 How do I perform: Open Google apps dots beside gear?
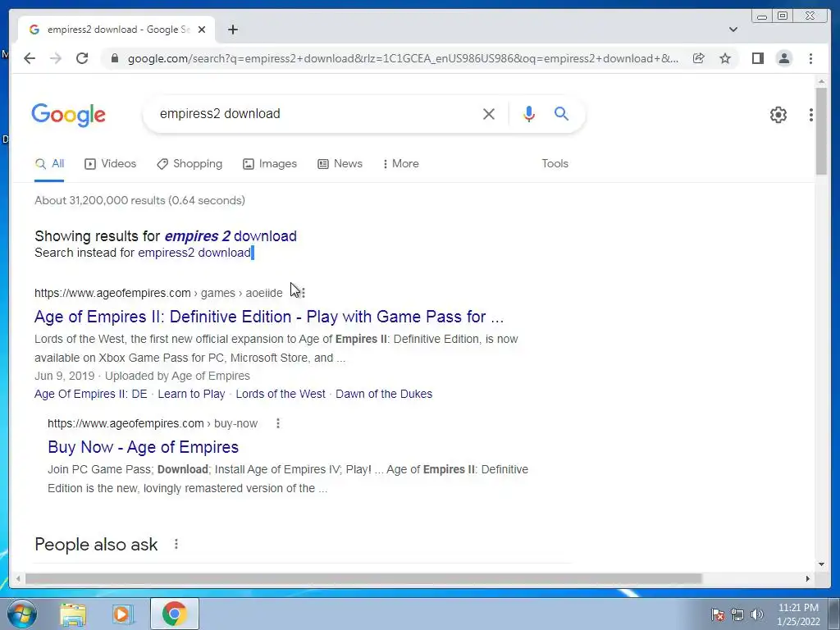811,114
